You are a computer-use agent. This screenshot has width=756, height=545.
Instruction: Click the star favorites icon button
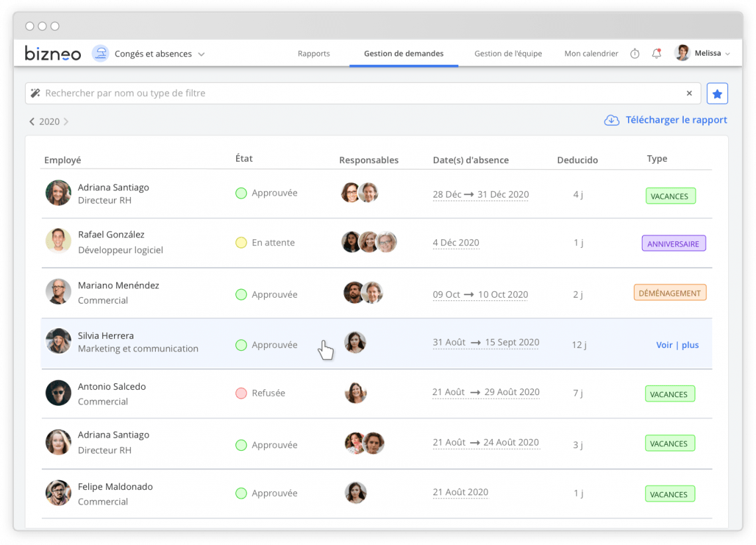[x=717, y=93]
